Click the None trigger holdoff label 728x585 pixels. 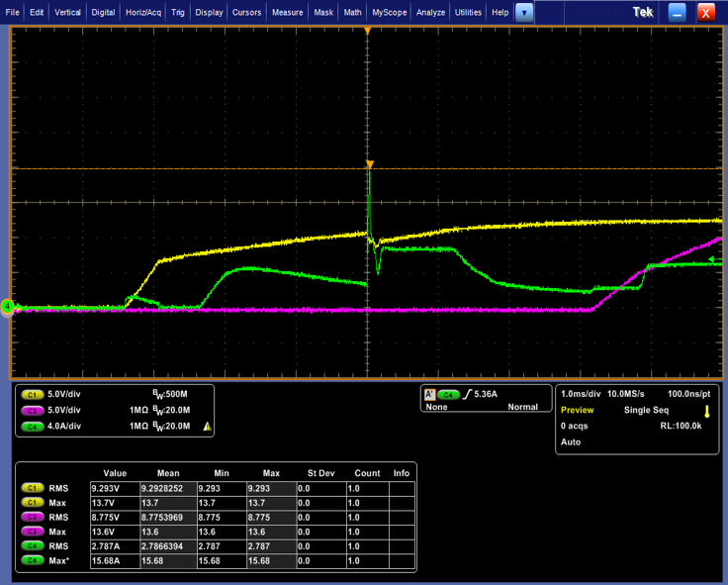tap(436, 407)
